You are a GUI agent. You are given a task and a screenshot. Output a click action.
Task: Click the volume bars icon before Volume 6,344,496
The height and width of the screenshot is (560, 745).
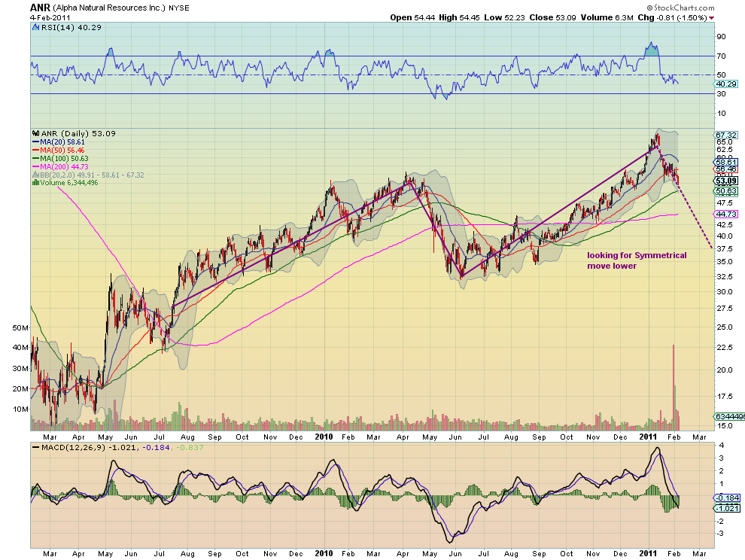point(35,183)
